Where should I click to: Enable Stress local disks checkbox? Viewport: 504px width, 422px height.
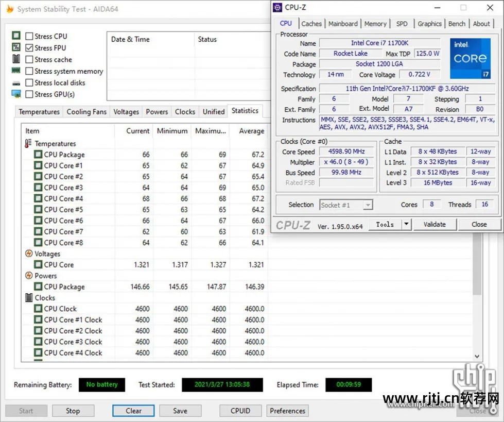29,82
